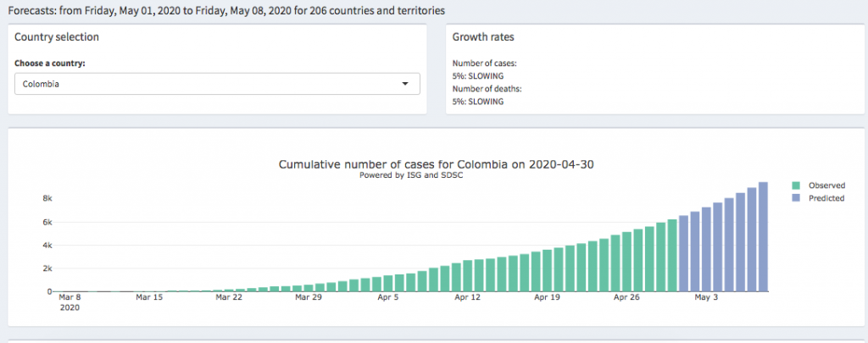Click the blue Predicted legend swatch

[796, 197]
